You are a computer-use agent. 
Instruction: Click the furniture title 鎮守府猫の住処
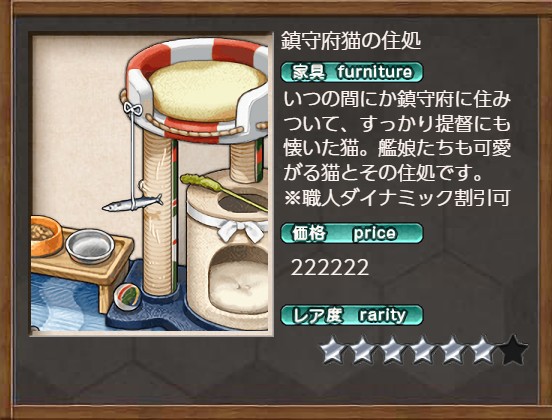pos(351,41)
